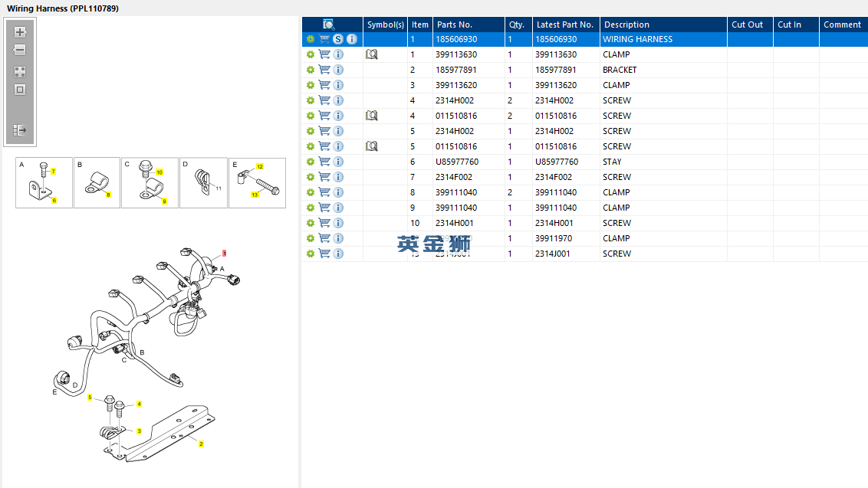Screen dimensions: 868x488
Task: Select the STAY description cell
Action: 663,162
